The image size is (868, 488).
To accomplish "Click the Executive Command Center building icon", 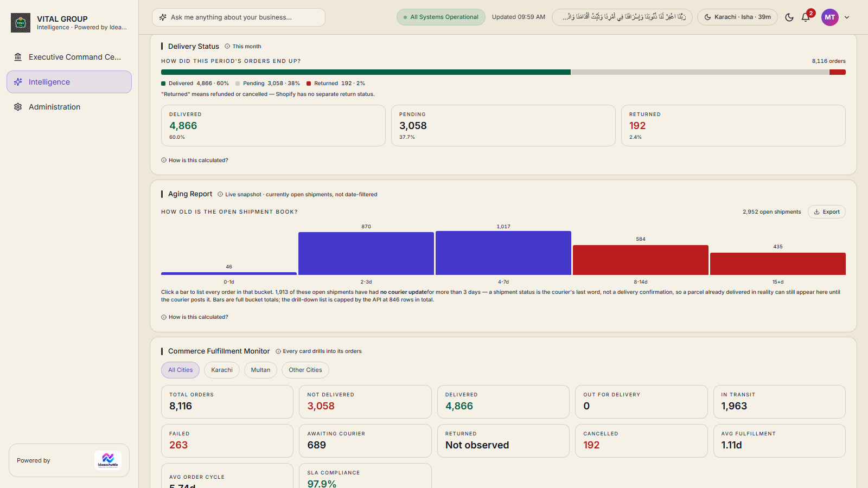I will pyautogui.click(x=18, y=57).
